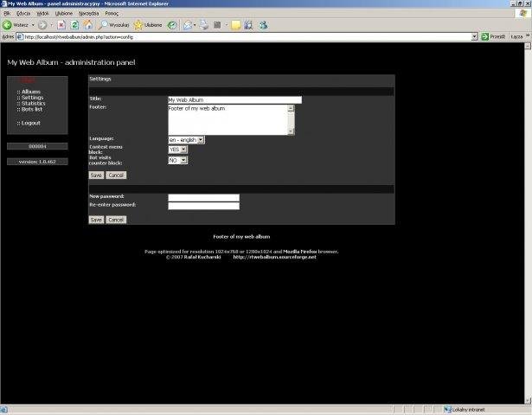Cancel the album title settings form

pos(116,175)
